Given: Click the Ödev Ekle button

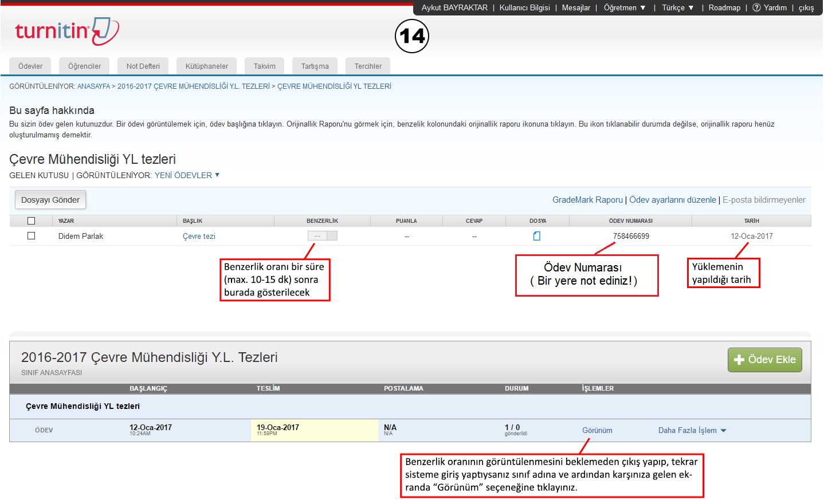Looking at the screenshot, I should [x=765, y=360].
